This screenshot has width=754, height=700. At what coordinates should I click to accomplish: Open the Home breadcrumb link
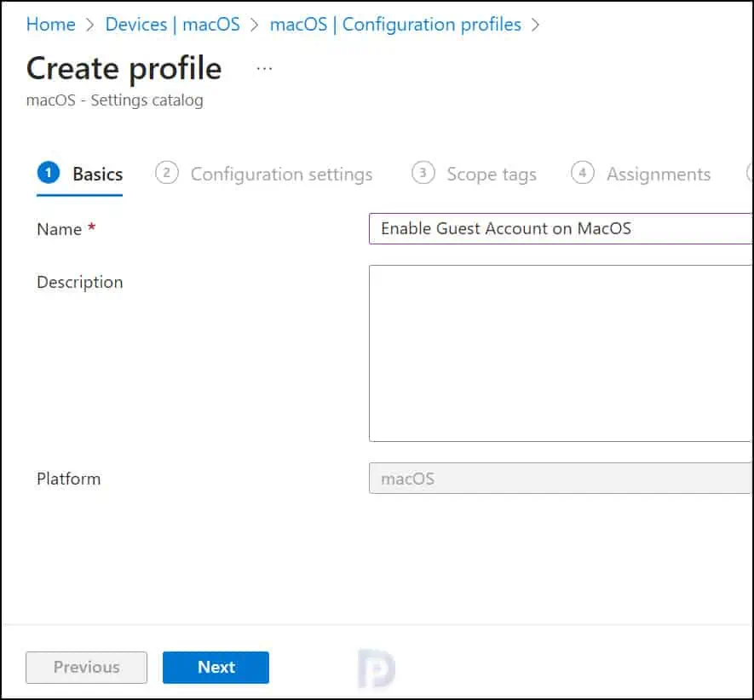[50, 24]
